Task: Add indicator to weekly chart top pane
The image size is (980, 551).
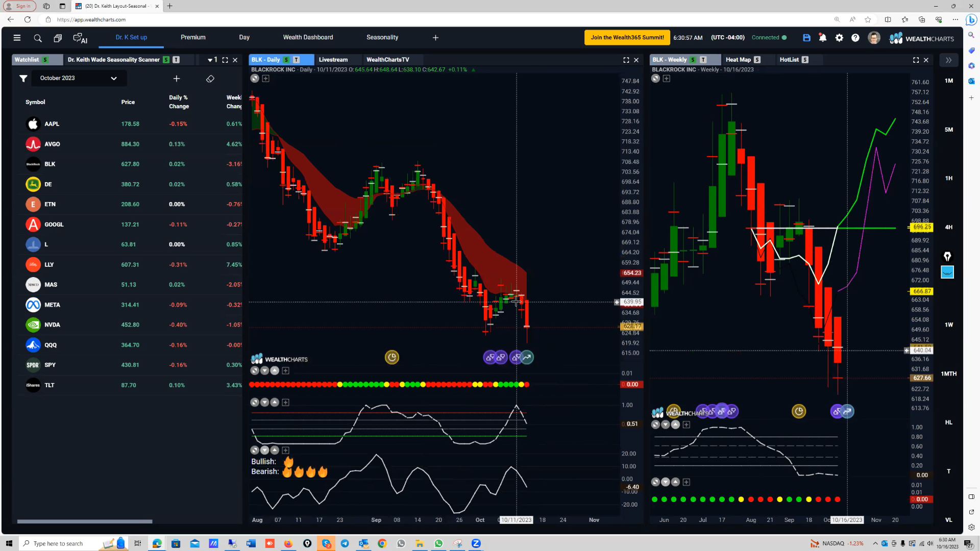Action: click(667, 79)
